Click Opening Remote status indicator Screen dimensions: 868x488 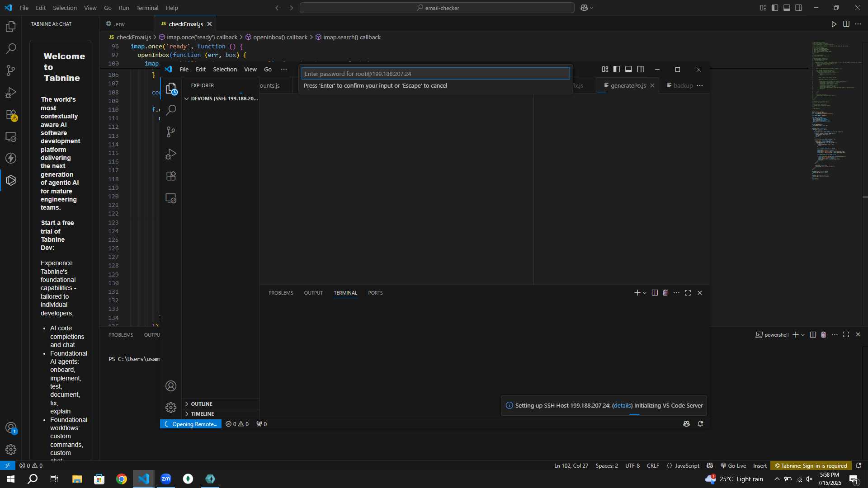pos(191,424)
